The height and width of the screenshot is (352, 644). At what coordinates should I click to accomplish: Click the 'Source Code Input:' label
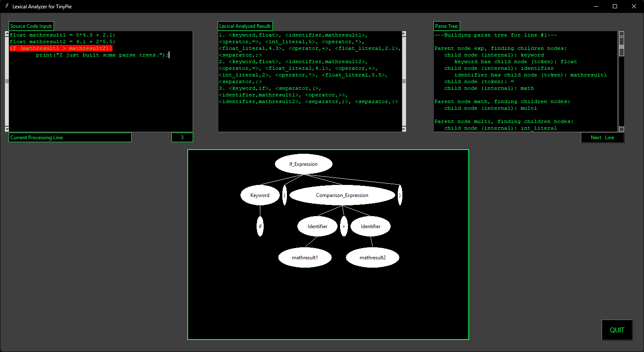tap(32, 26)
